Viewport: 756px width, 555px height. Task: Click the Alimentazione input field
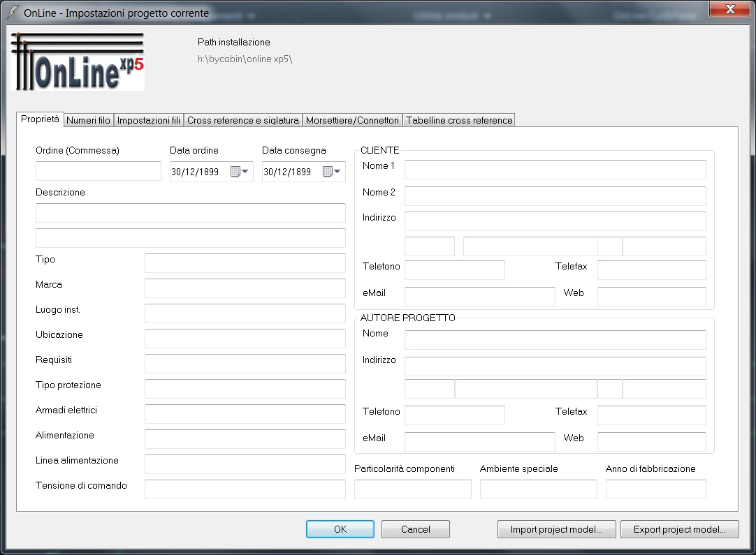[245, 439]
